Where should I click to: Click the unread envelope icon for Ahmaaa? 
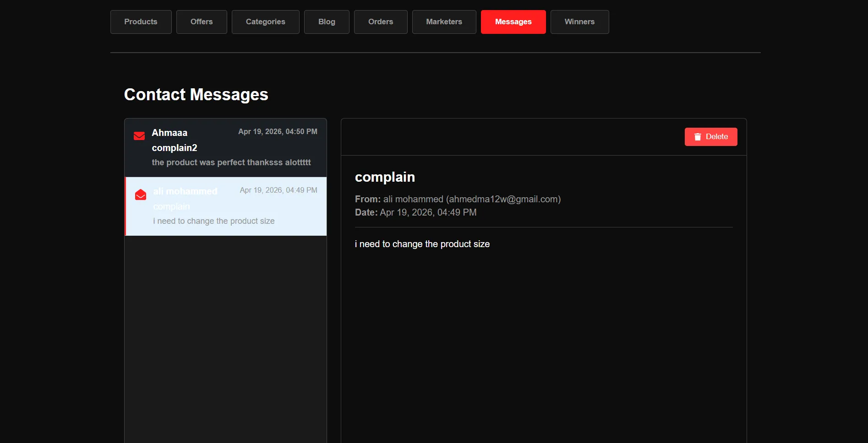[x=139, y=136]
